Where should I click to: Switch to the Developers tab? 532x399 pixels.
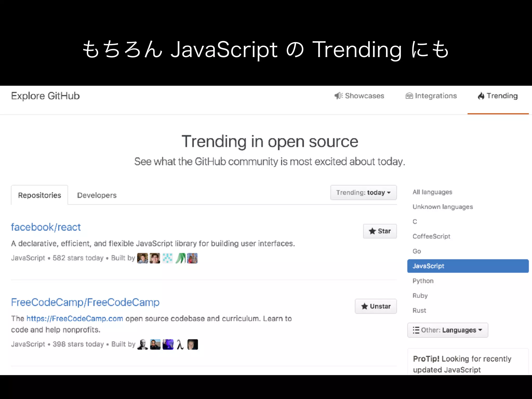(97, 195)
